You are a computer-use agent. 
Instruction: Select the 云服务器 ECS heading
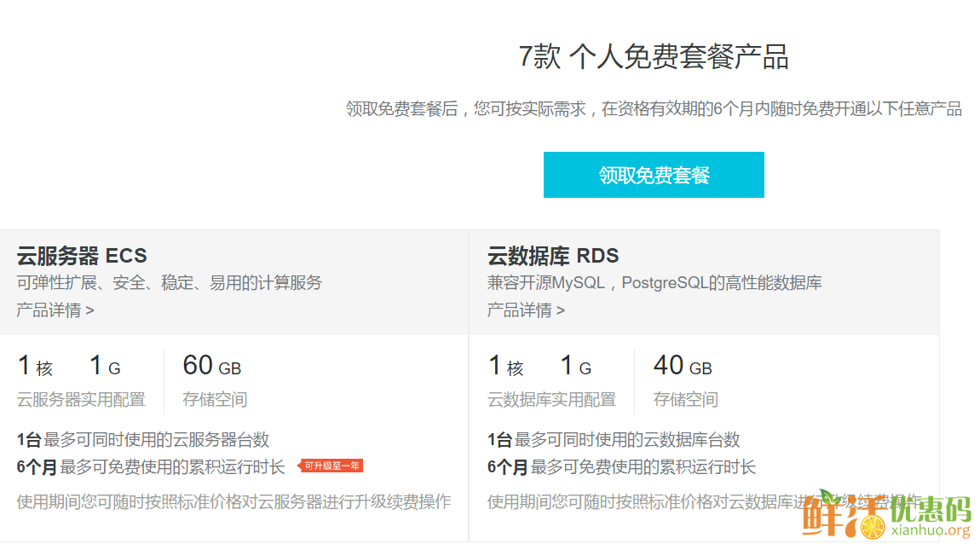click(82, 256)
